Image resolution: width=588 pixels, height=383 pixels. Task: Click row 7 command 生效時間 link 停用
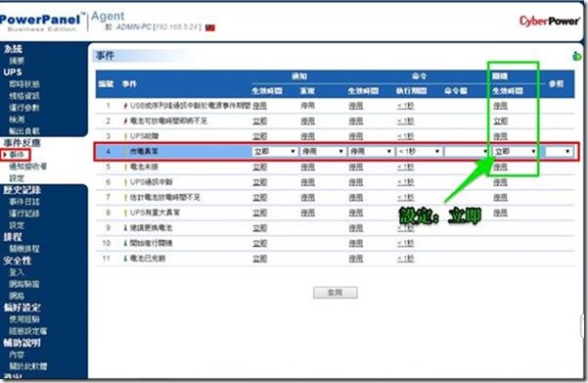(356, 198)
